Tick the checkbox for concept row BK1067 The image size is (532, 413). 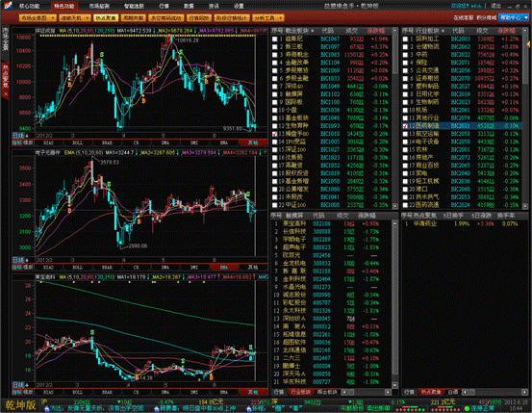pos(274,39)
